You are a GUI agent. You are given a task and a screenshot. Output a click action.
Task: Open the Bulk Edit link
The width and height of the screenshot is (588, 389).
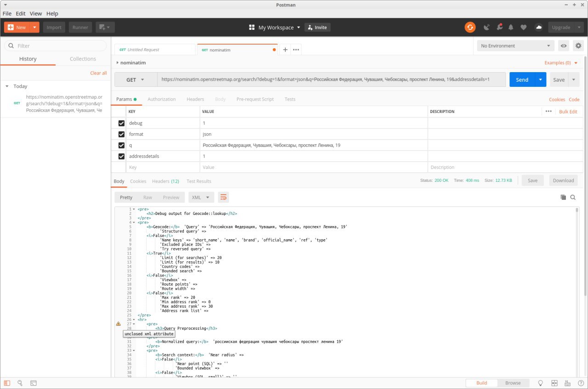pyautogui.click(x=568, y=112)
